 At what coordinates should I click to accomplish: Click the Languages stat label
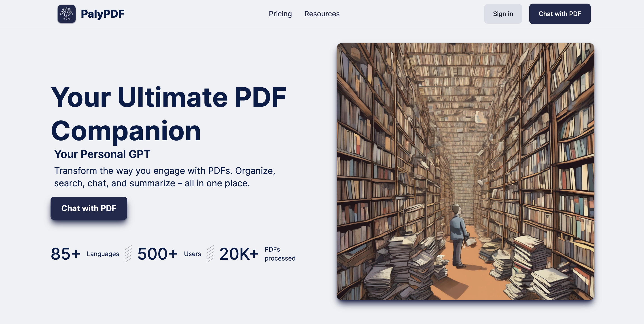(103, 254)
